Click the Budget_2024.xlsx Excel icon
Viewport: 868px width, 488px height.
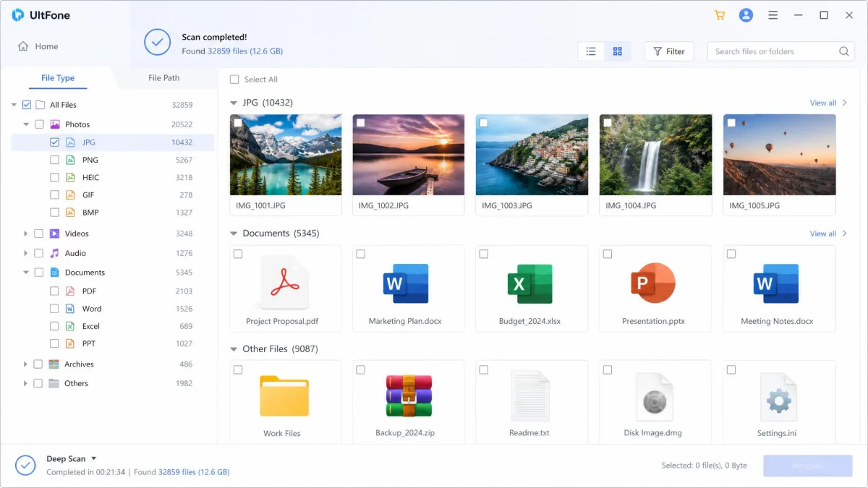click(x=529, y=283)
